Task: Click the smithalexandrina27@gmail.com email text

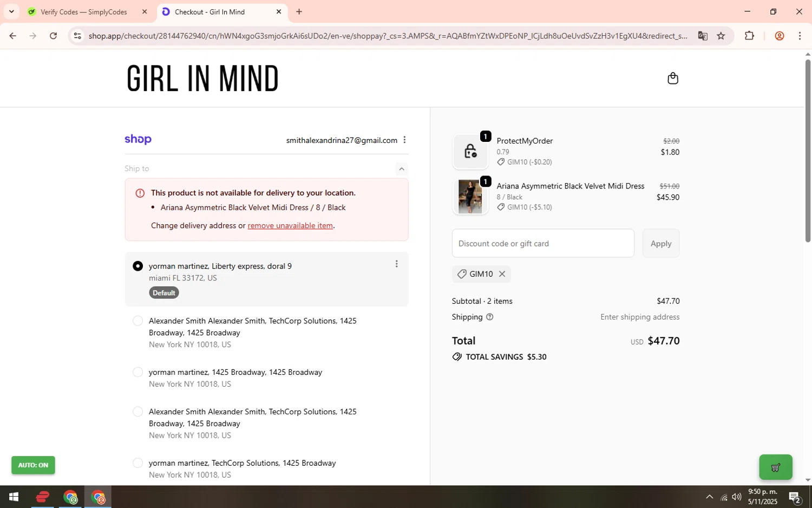Action: click(342, 140)
